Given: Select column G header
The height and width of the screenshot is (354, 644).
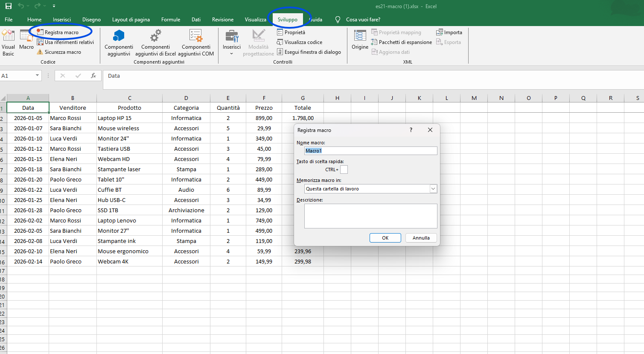Looking at the screenshot, I should click(x=303, y=98).
